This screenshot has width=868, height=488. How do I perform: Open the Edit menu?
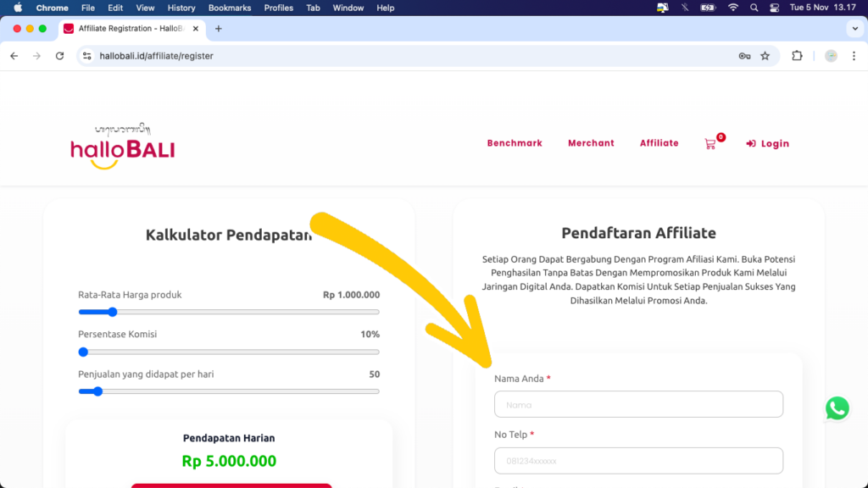115,8
